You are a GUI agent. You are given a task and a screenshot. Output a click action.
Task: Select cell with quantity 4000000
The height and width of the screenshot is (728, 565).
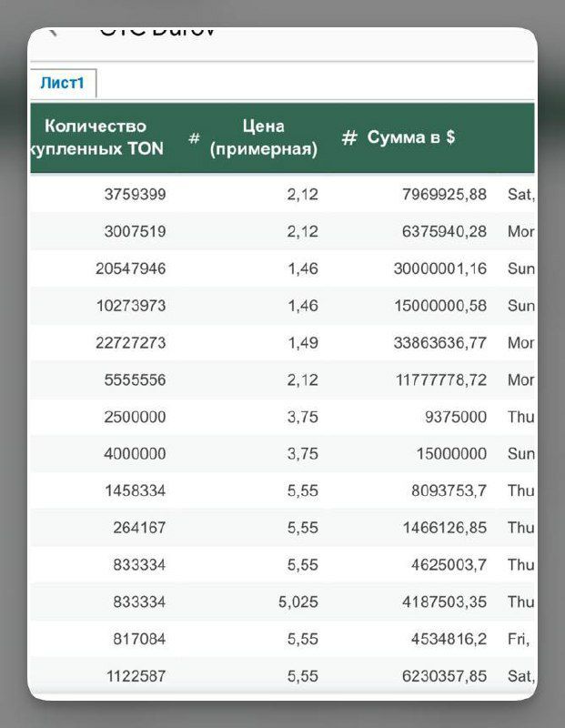pyautogui.click(x=135, y=453)
